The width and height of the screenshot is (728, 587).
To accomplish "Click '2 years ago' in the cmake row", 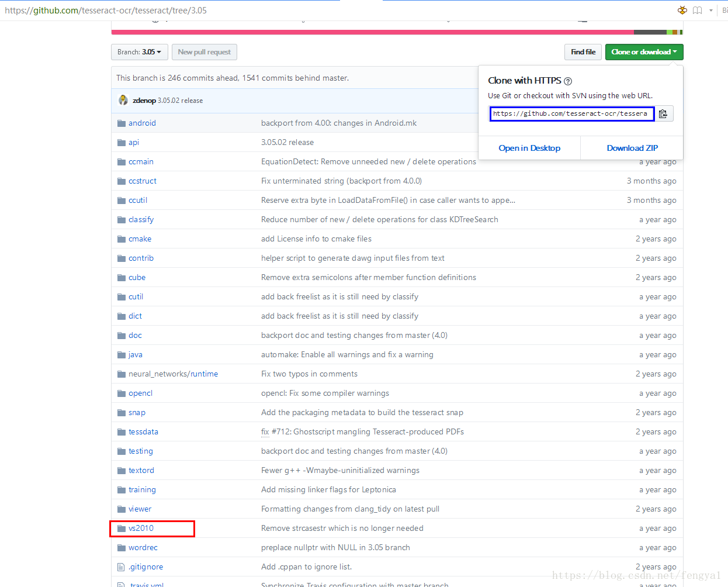I will pos(656,239).
